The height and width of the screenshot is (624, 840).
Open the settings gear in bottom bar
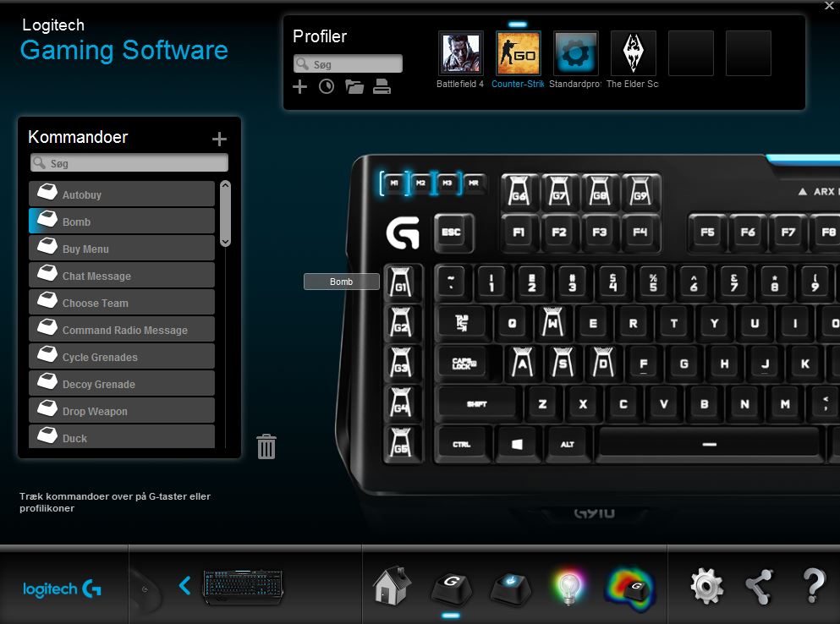[706, 587]
